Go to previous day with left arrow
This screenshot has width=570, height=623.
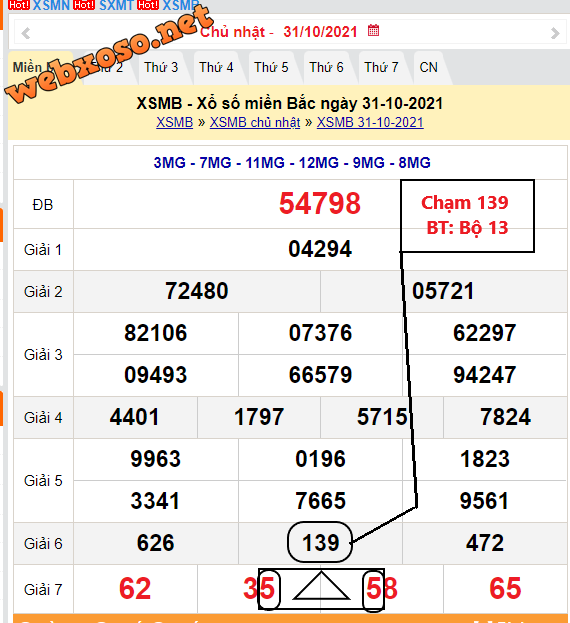click(x=26, y=33)
